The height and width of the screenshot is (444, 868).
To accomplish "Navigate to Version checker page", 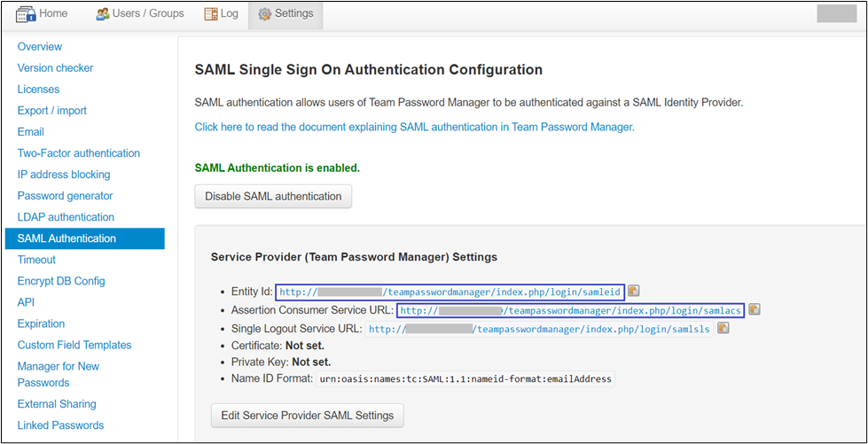I will point(55,68).
